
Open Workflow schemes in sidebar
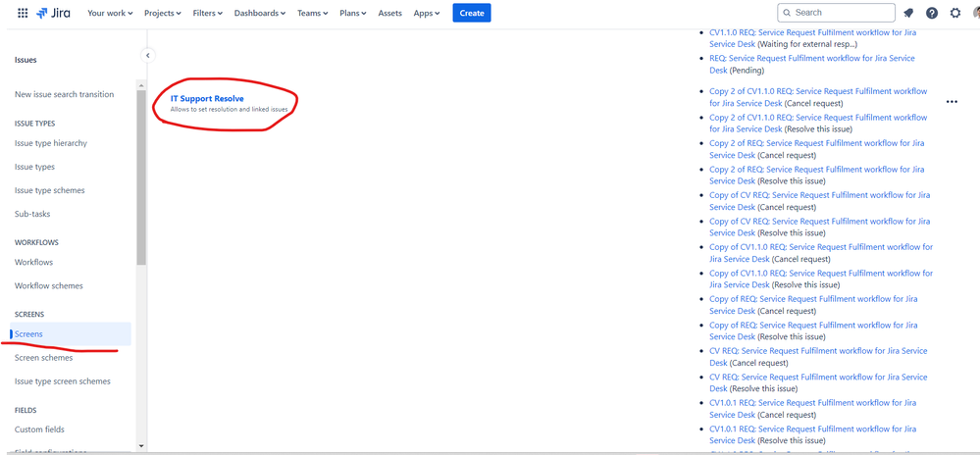(x=49, y=285)
